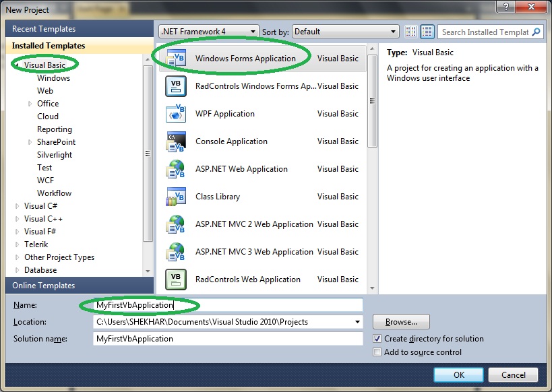Click the help question mark button

click(505, 7)
